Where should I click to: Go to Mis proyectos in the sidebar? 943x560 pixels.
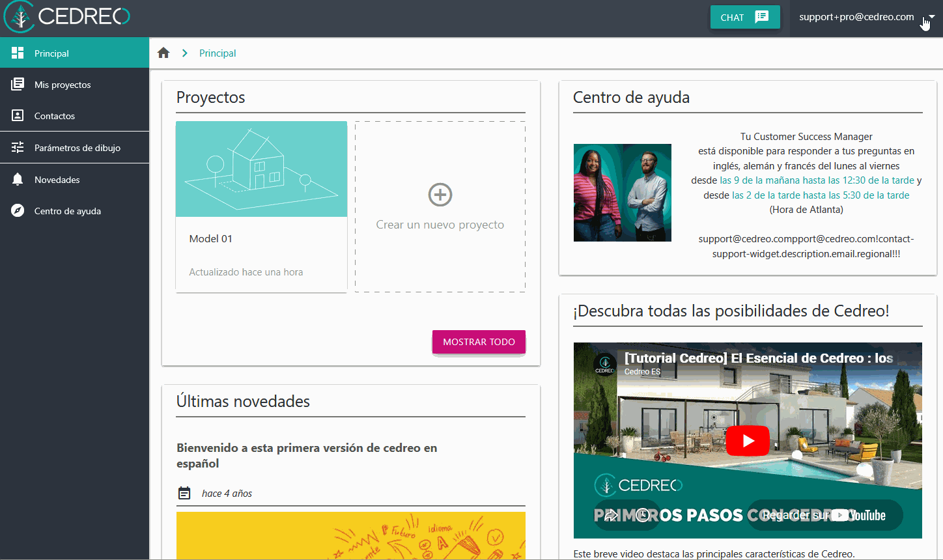pos(74,85)
